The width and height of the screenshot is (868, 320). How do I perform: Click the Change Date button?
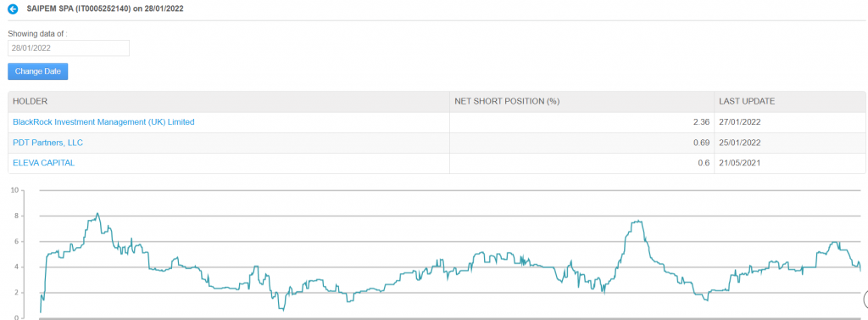click(37, 71)
